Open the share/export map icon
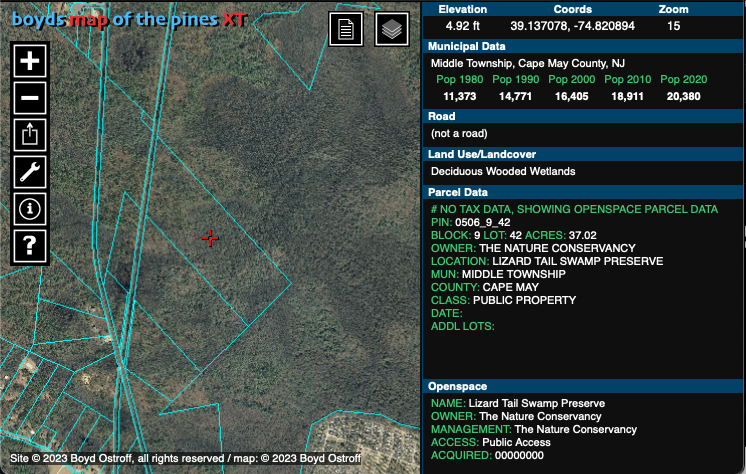Viewport: 746px width, 474px height. 30,134
